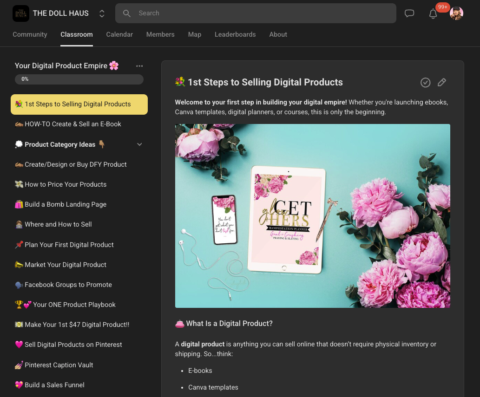Open the Calendar tab
This screenshot has height=397, width=480.
pos(119,34)
